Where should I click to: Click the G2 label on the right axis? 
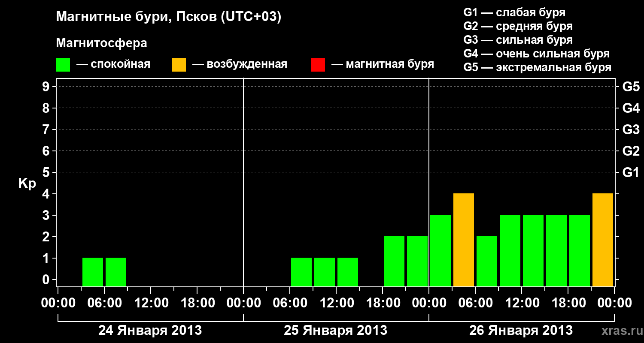631,151
